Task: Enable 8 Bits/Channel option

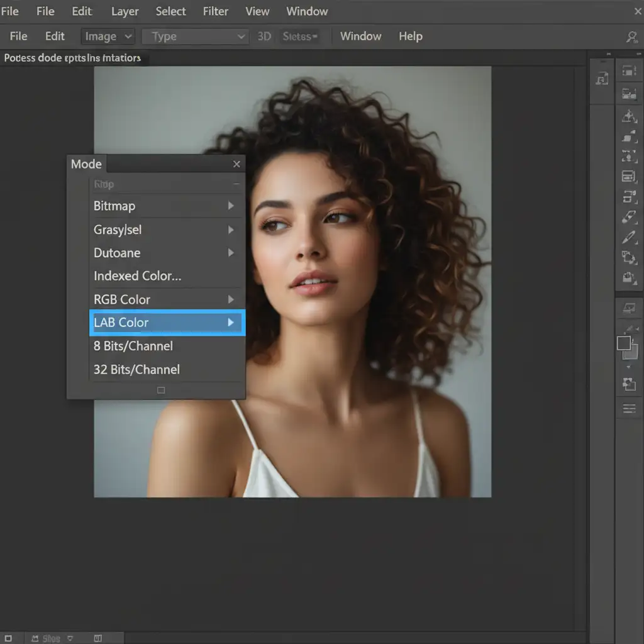Action: pos(133,346)
